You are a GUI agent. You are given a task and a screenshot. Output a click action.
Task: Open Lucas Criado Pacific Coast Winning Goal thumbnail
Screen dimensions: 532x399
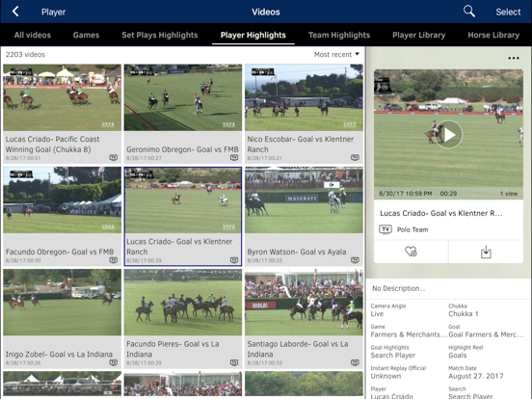tap(62, 97)
